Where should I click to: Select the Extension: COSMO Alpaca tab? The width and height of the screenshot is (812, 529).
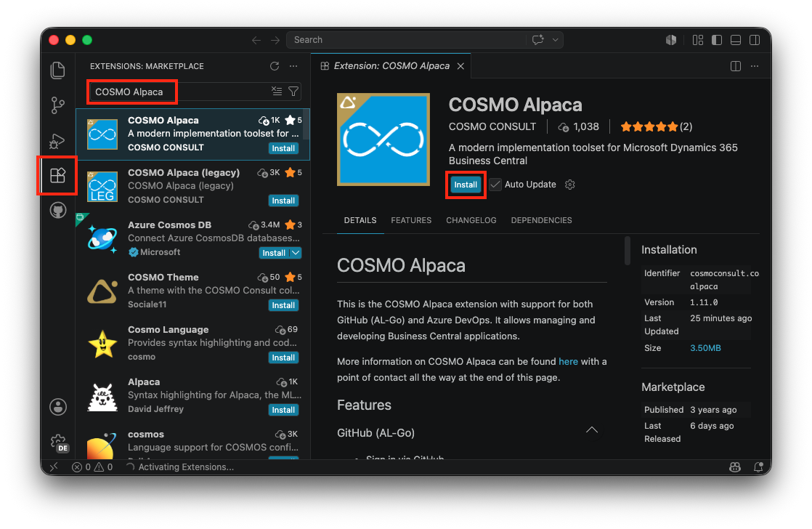(391, 66)
